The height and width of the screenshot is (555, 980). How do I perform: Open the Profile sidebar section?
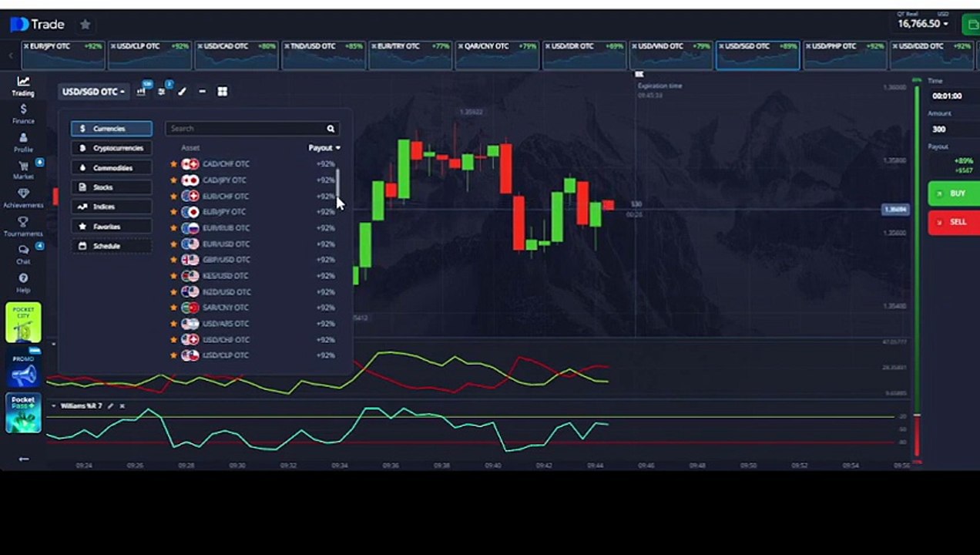23,143
